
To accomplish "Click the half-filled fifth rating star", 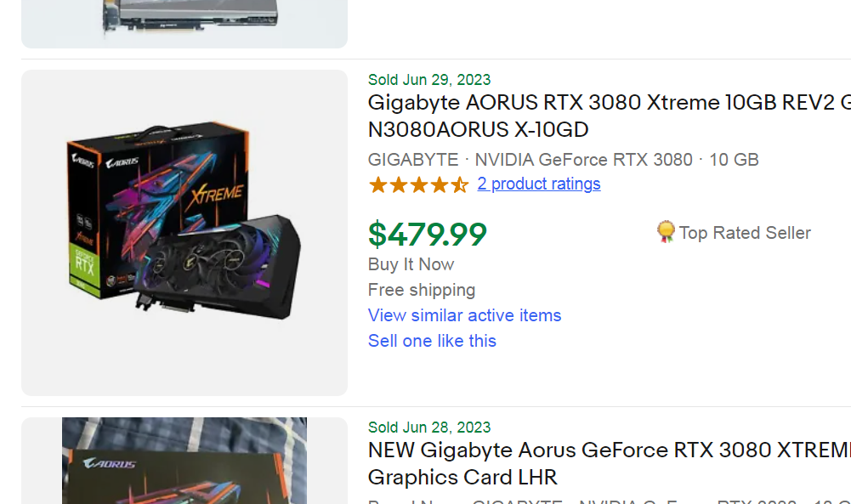I will [459, 184].
